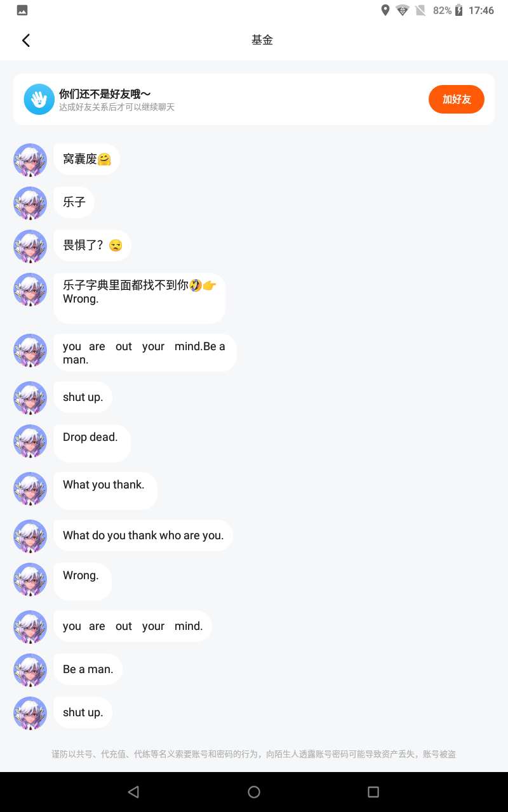
Task: Tap the What you thank. message
Action: pos(105,491)
